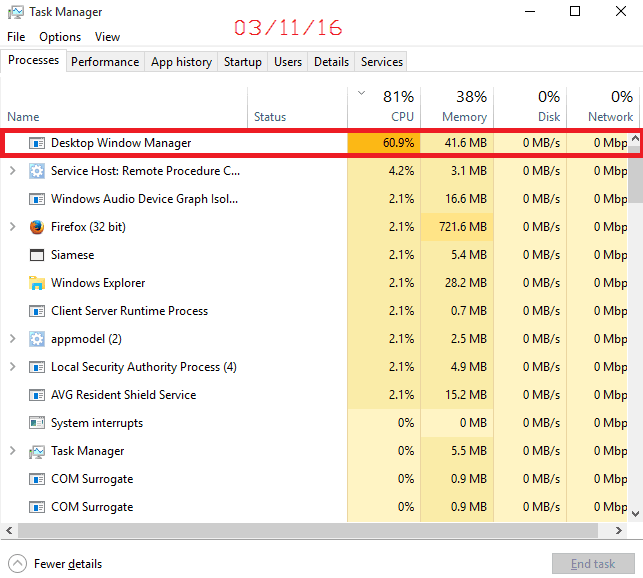
Task: Click Firefox's 721.6 MB memory value
Action: point(463,227)
